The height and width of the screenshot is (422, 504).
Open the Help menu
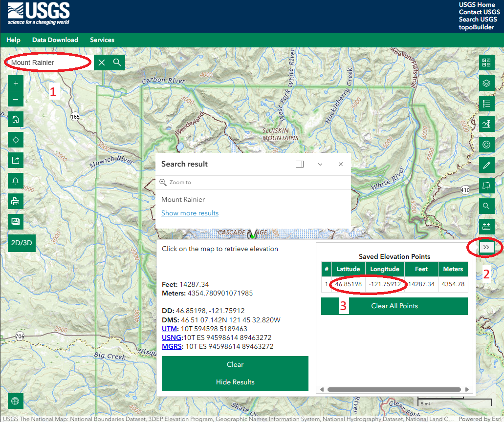(x=13, y=40)
